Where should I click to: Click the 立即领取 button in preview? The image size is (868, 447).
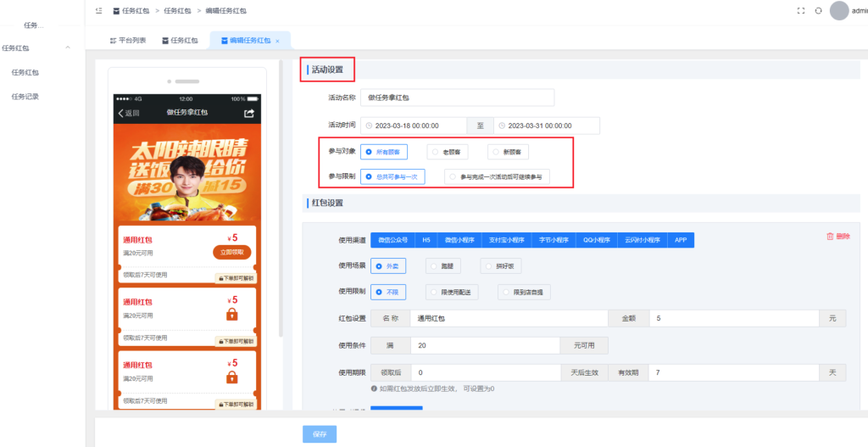tap(231, 252)
